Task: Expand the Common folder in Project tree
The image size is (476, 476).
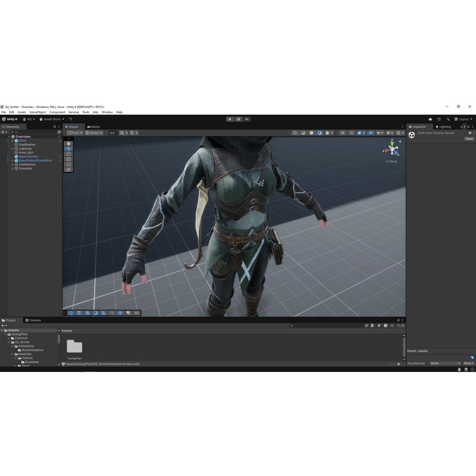Action: tap(9, 338)
